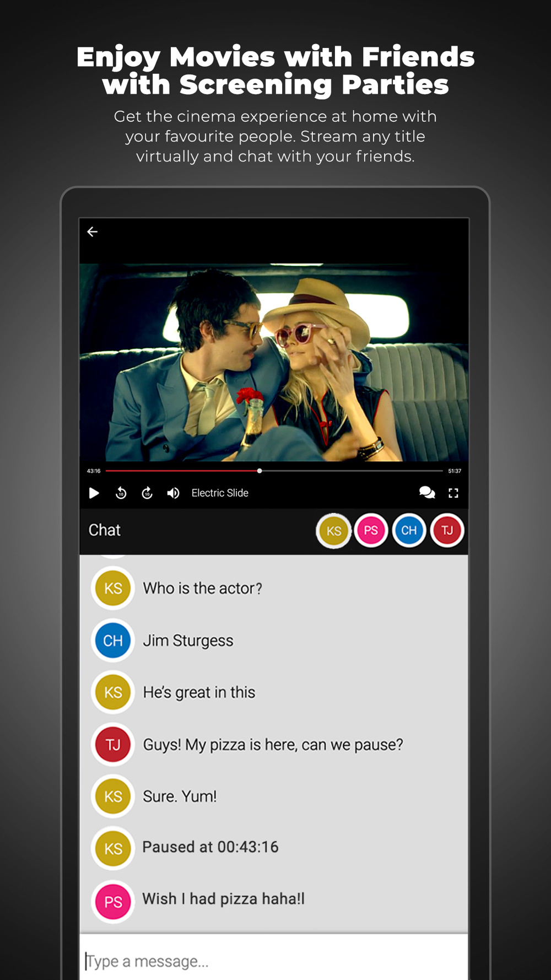
Task: Mute the volume speaker icon
Action: tap(173, 493)
